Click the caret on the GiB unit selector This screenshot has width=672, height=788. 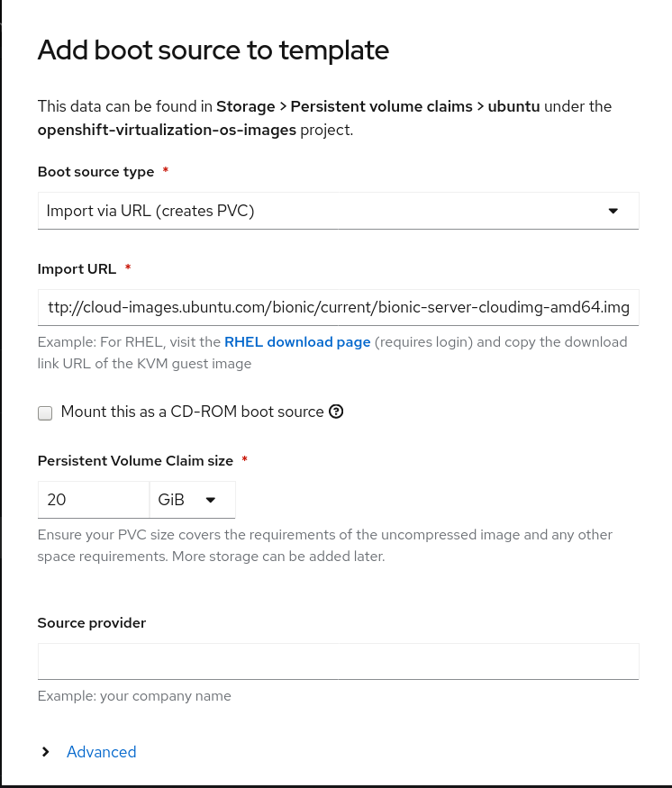[x=210, y=500]
